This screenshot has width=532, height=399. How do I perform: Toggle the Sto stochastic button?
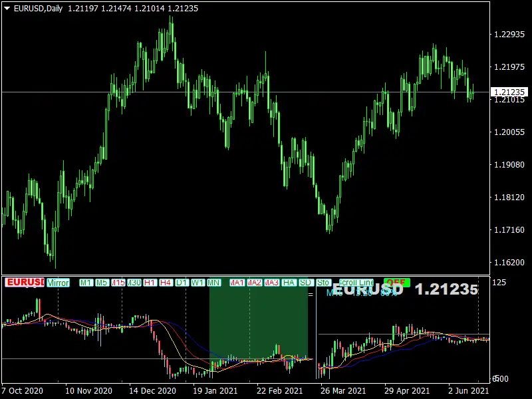[x=323, y=283]
